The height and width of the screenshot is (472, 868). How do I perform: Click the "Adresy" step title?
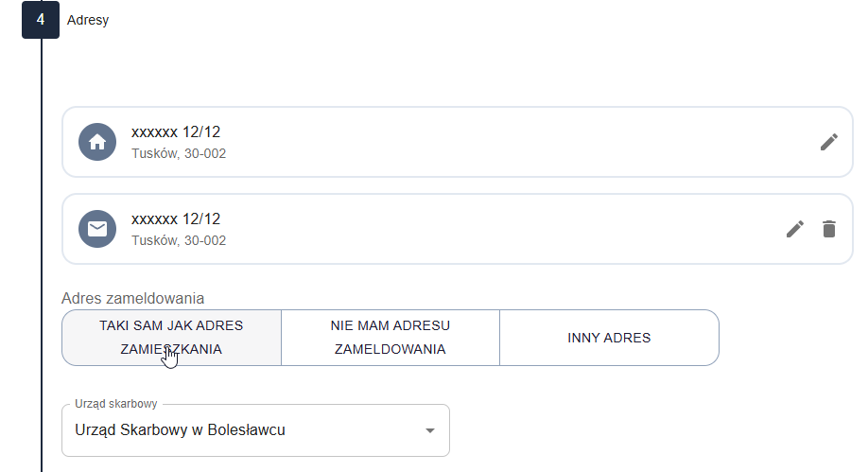[x=88, y=20]
